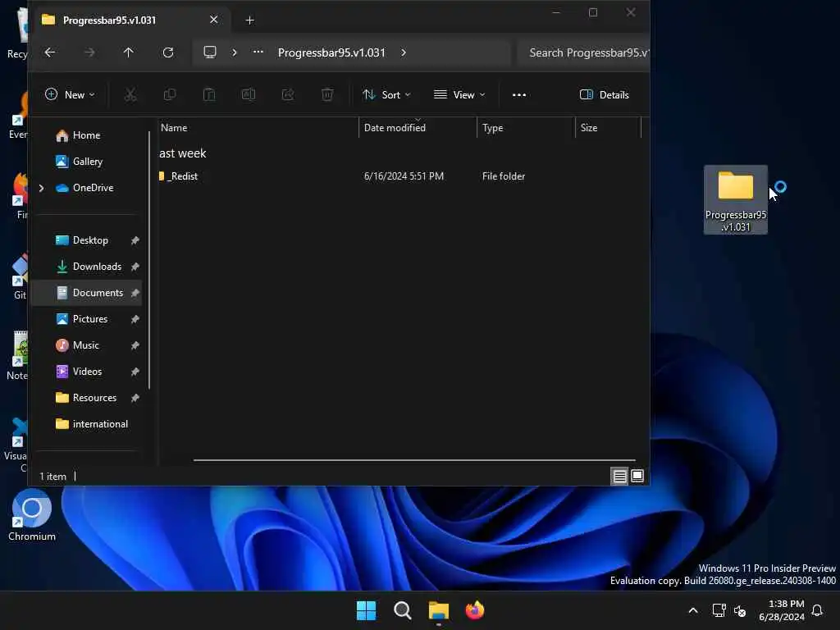Viewport: 840px width, 630px height.
Task: Launch Firefox from the taskbar
Action: click(475, 610)
